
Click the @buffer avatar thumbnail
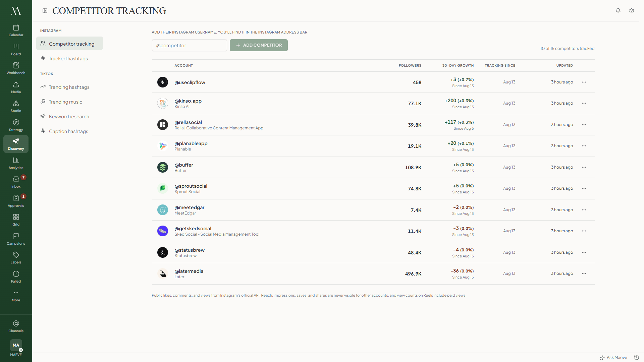click(x=163, y=167)
